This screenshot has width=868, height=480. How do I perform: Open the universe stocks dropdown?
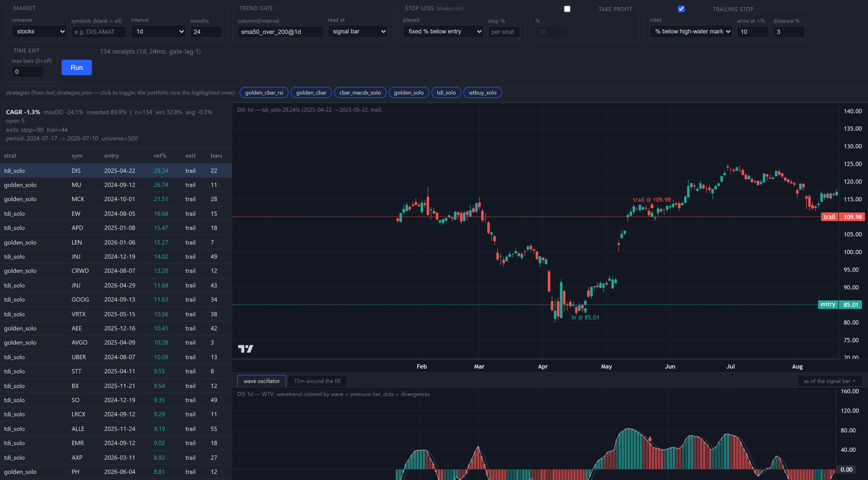pyautogui.click(x=39, y=31)
